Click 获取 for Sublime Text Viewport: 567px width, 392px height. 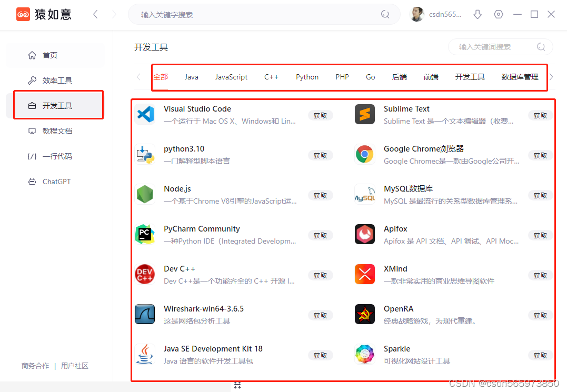(x=540, y=116)
